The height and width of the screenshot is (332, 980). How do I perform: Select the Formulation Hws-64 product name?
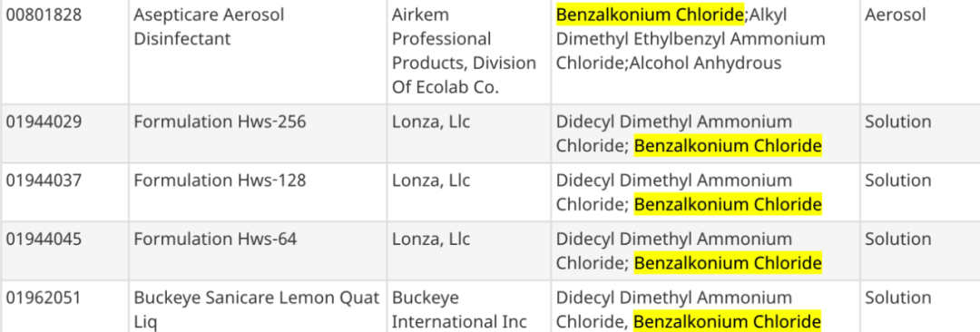[x=215, y=239]
